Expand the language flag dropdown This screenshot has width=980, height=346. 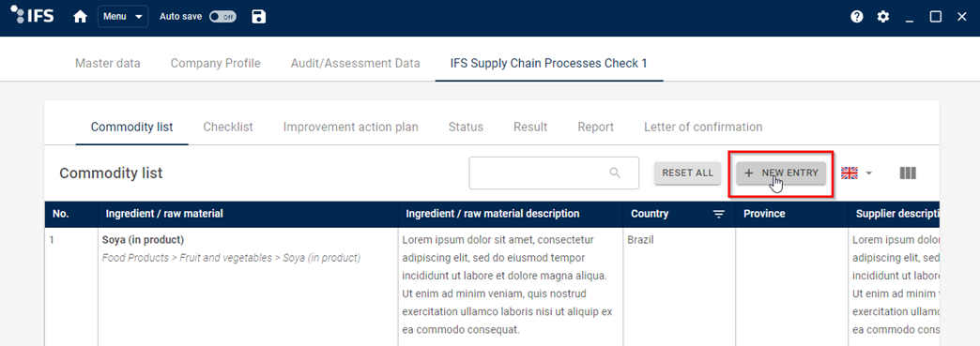(x=856, y=173)
